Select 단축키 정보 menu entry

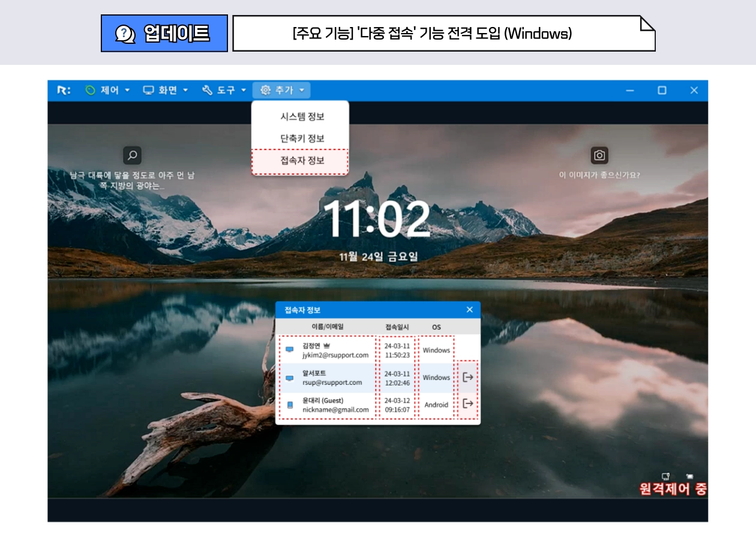coord(302,139)
